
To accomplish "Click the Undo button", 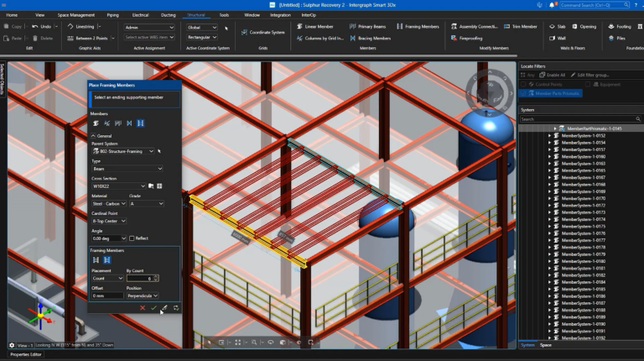I will point(41,26).
